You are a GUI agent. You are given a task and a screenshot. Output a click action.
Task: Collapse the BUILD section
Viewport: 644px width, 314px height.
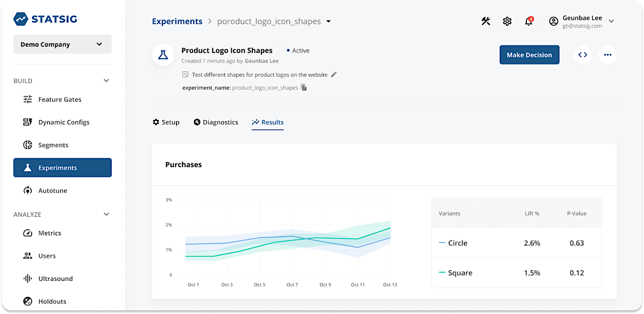106,81
